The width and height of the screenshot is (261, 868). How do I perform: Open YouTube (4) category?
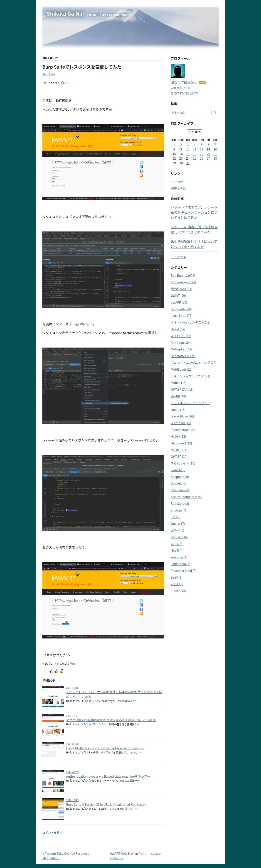pyautogui.click(x=179, y=557)
